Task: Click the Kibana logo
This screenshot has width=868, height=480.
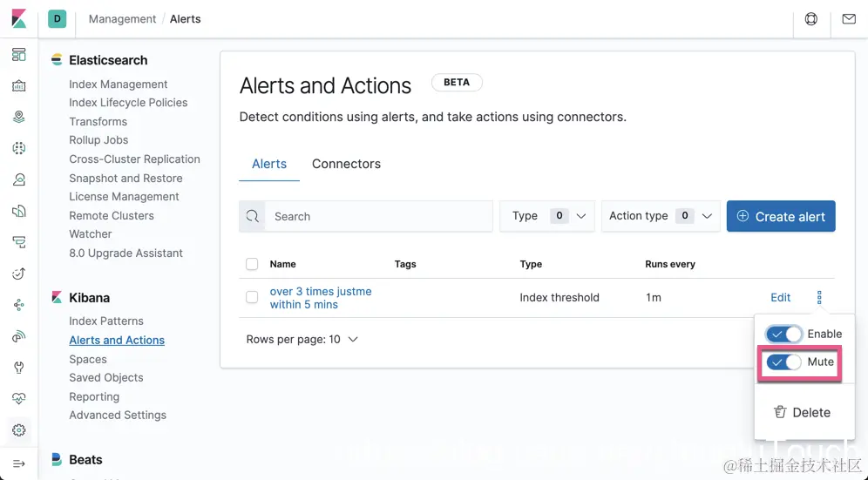Action: click(19, 19)
